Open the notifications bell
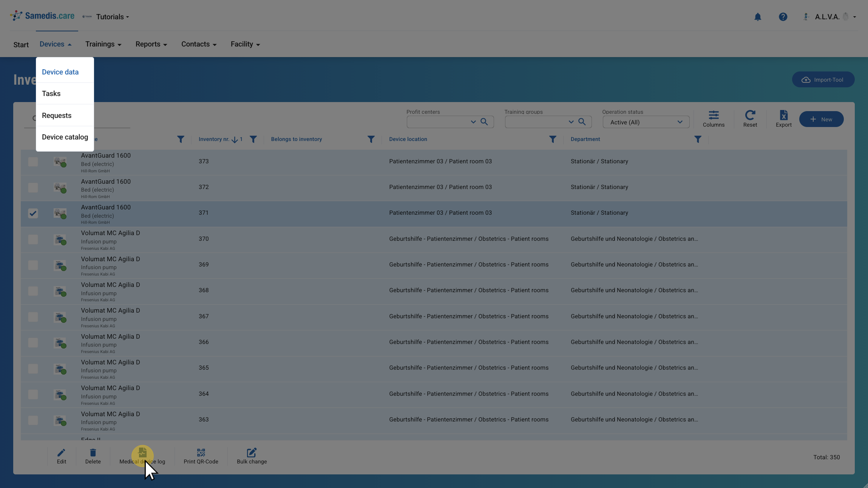This screenshot has height=488, width=868. coord(758,17)
